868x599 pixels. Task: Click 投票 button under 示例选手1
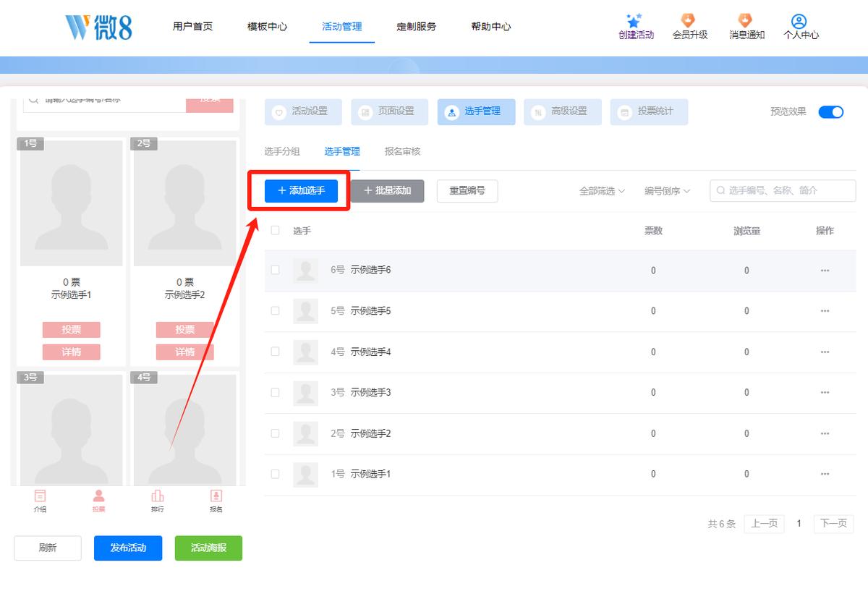click(x=71, y=330)
